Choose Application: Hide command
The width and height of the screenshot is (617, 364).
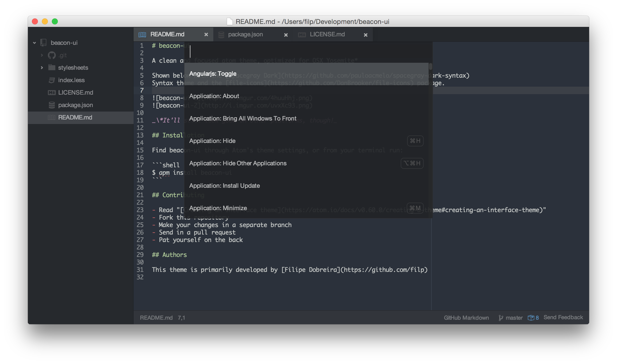[306, 141]
